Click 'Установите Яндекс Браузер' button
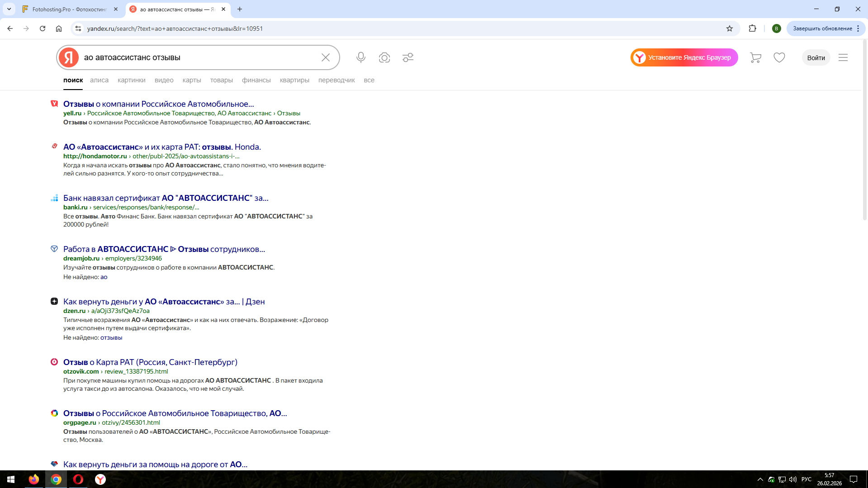Viewport: 868px width, 488px height. (684, 57)
